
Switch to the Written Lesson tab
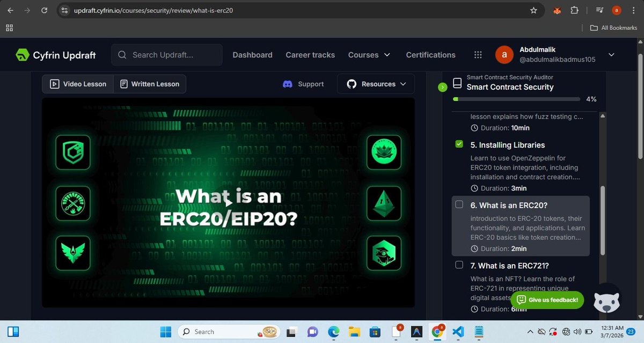[x=150, y=84]
